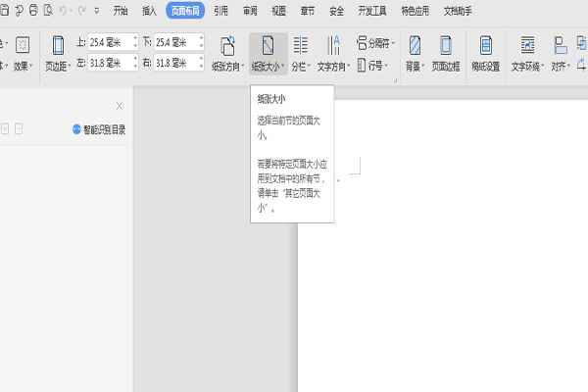This screenshot has width=588, height=392.
Task: Open Print Preview from quick access toolbar
Action: pos(48,11)
